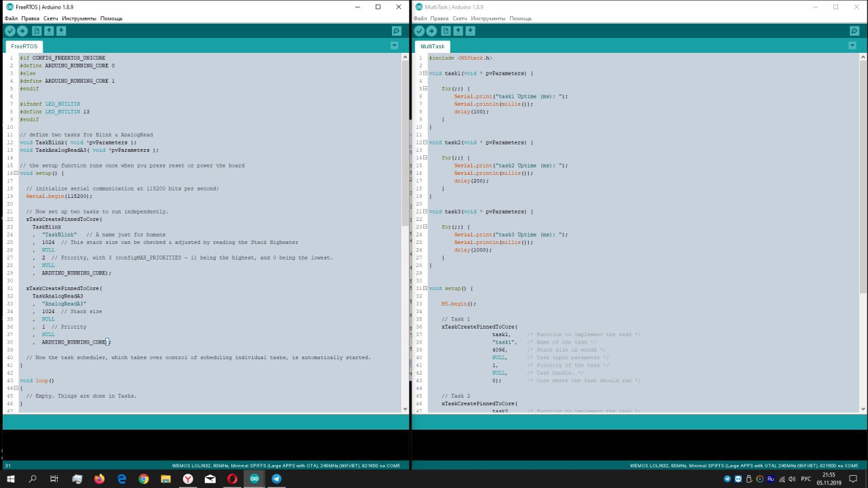The image size is (868, 488).
Task: Collapse task1 function fold in MultiTask sketch
Action: point(425,73)
